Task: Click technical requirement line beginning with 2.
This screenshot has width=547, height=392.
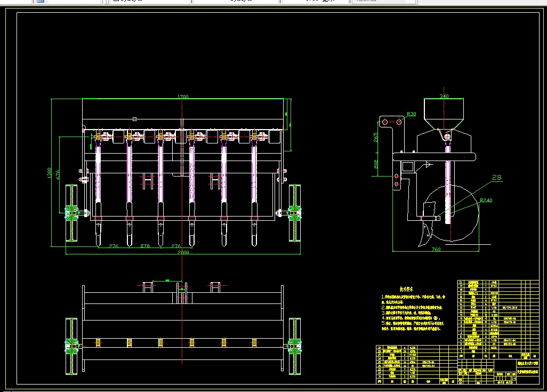Action: [412, 308]
